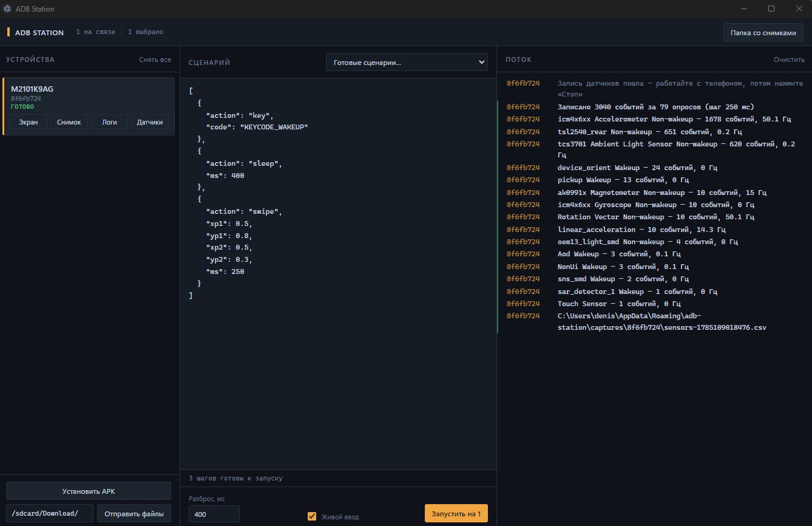
Task: Run scenario with Запустить на 1
Action: 456,514
